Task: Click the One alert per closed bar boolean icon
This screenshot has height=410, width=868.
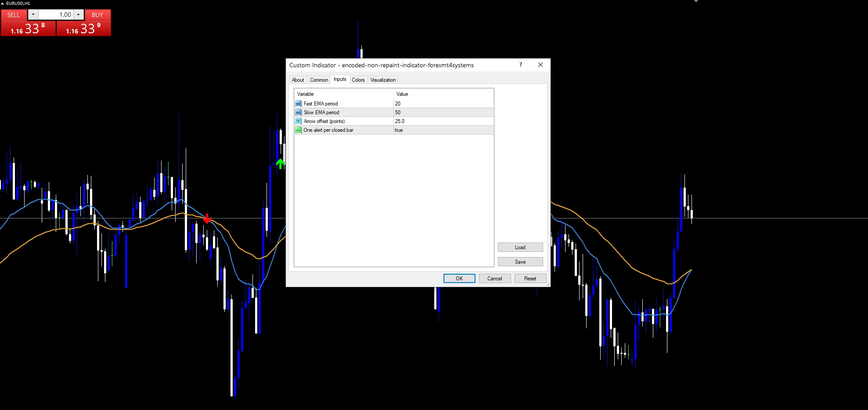Action: tap(299, 130)
